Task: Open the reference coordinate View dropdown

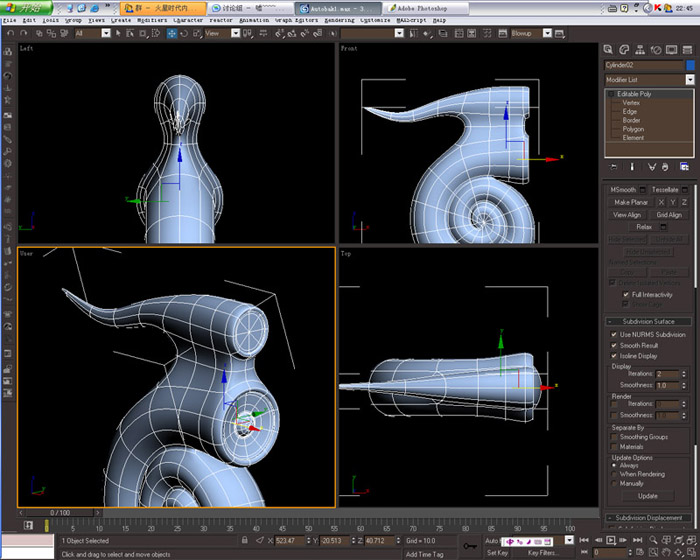Action: coord(236,33)
